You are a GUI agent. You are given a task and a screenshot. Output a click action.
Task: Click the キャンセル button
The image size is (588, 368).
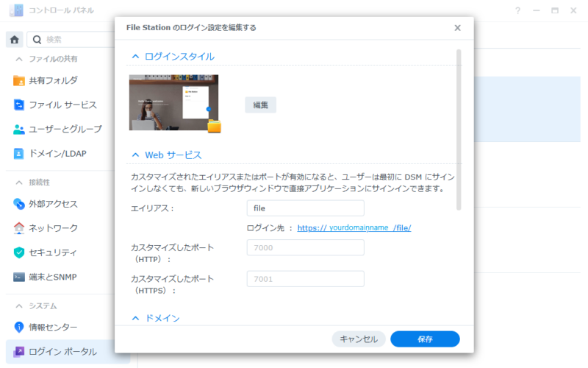click(359, 339)
